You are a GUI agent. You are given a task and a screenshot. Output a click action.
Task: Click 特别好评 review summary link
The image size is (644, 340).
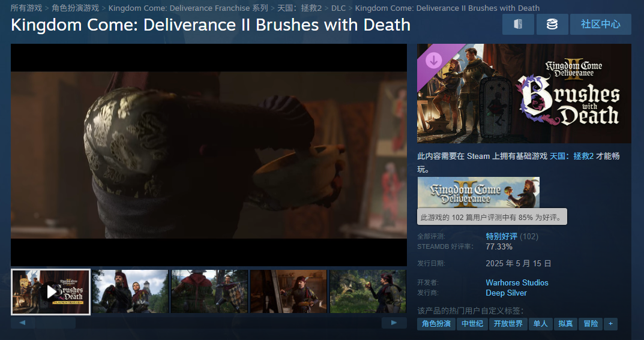(x=502, y=236)
